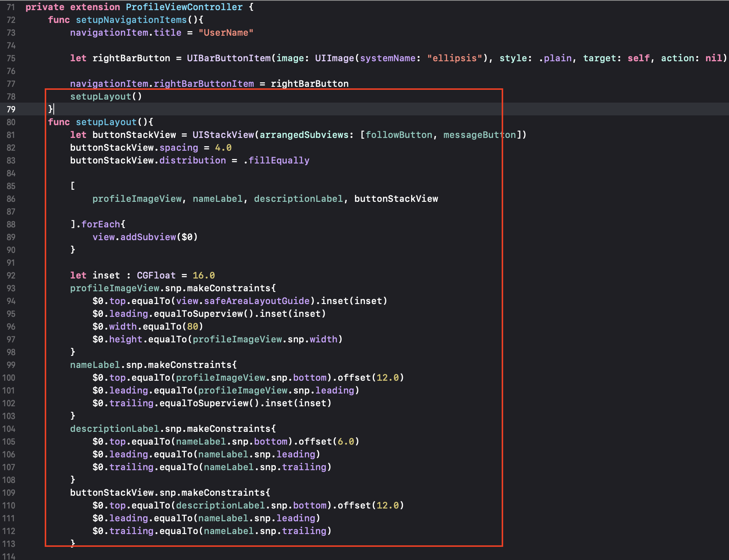
Task: Click the CGFloat type annotation
Action: pos(156,275)
